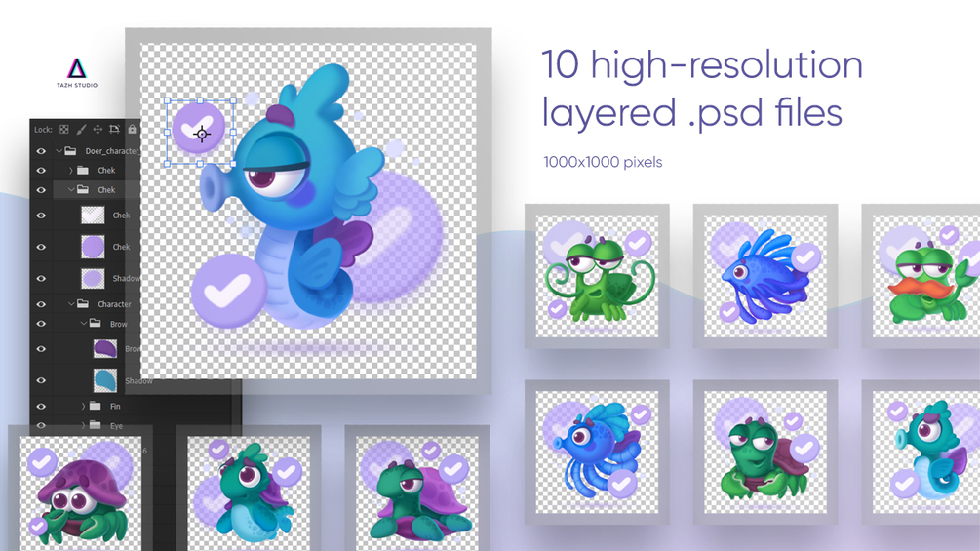Open the blue fish with tentacles preview
980x551 pixels.
597,453
